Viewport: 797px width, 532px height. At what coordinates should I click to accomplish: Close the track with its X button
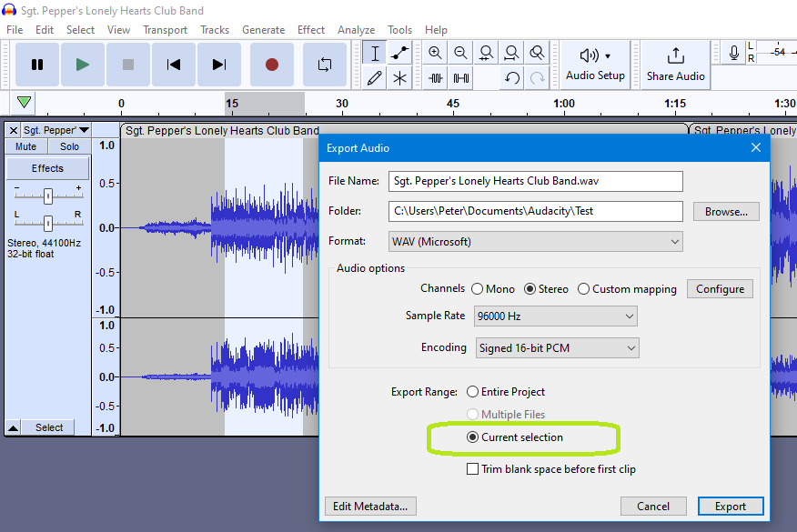14,131
